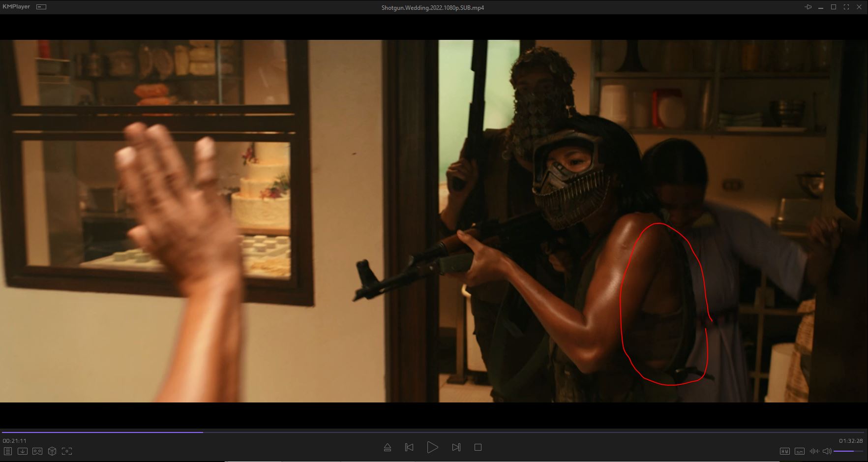
Task: Open the playlist panel icon
Action: (x=8, y=451)
